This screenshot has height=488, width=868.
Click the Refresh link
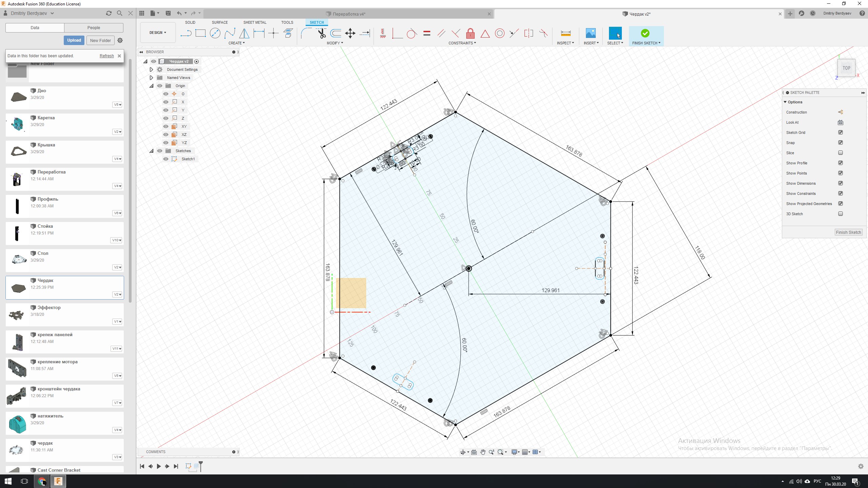(x=106, y=56)
